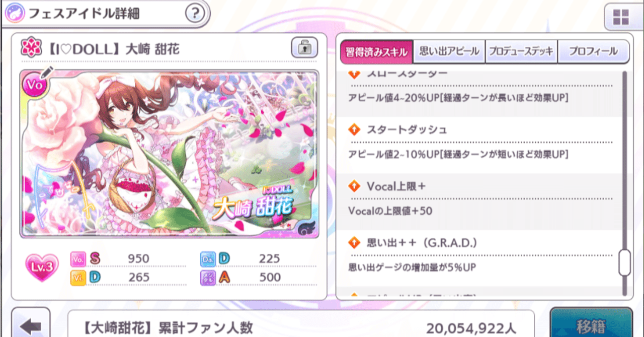Switch to the 思い出アピール tab
Viewport: 644px width, 337px height.
(449, 52)
